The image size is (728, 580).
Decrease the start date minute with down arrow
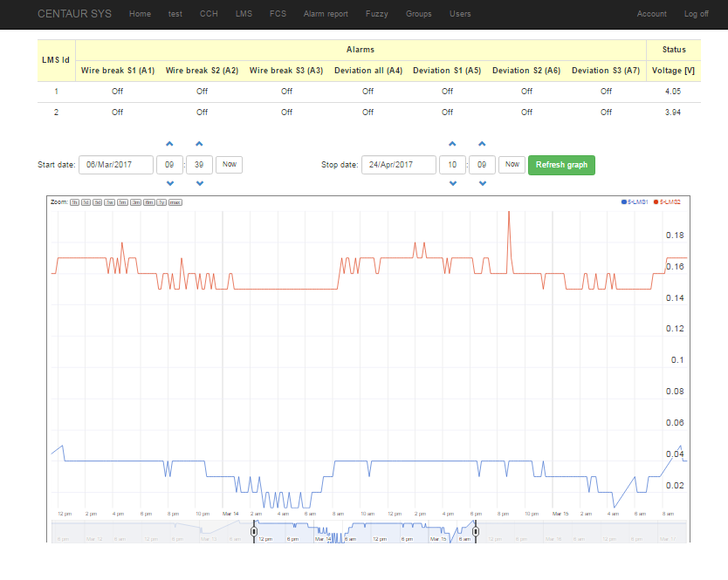click(x=200, y=183)
